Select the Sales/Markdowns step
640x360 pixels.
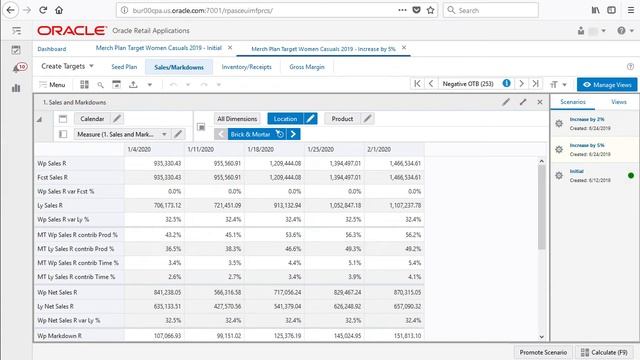pos(179,67)
